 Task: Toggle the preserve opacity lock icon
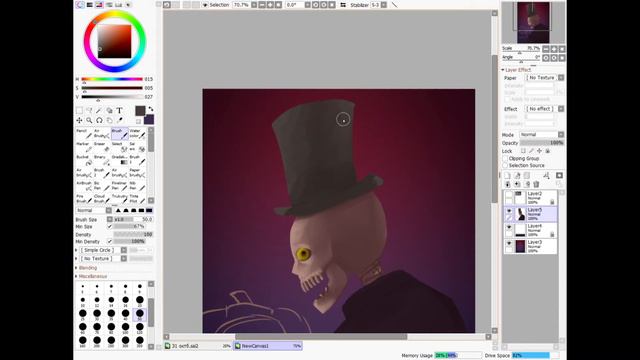tap(523, 151)
